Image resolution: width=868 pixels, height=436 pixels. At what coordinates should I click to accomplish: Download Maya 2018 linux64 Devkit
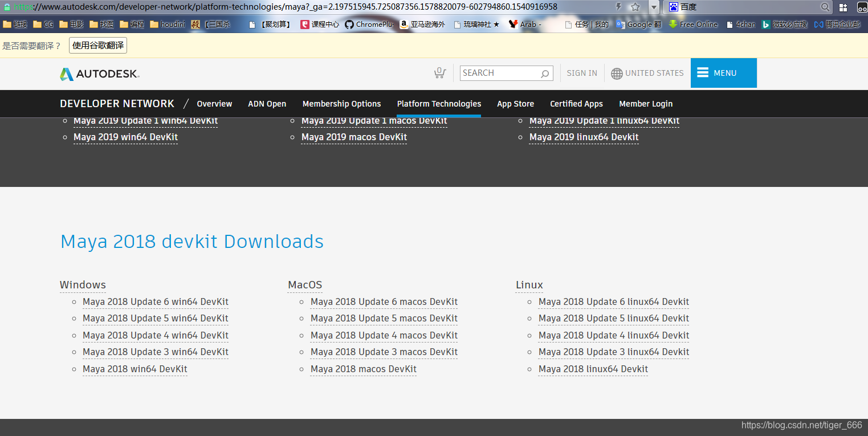(593, 369)
